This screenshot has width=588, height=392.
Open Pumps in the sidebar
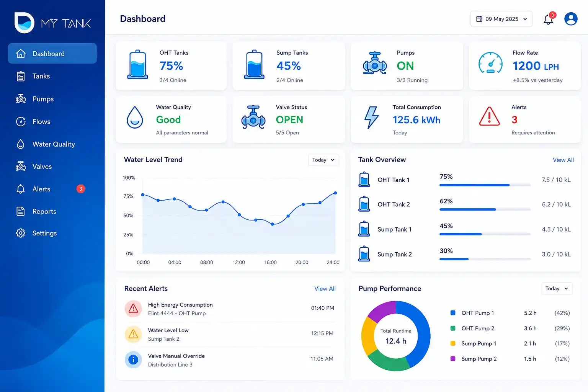[x=52, y=99]
